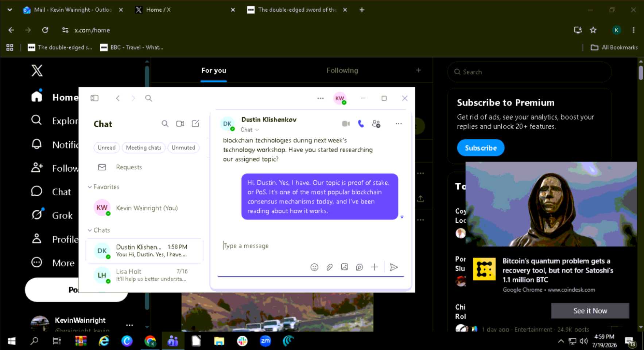This screenshot has height=350, width=644.
Task: Filter chats by Meeting chats
Action: [x=143, y=148]
